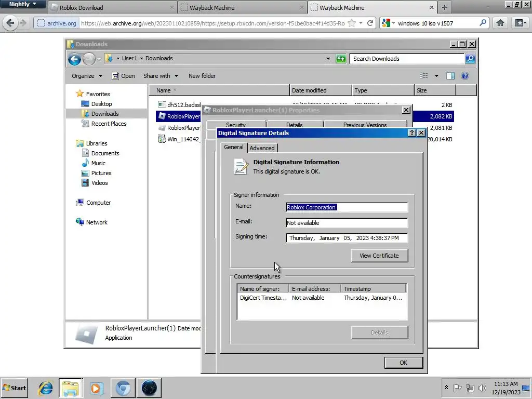Navigate back in the Downloads window
Image resolution: width=532 pixels, height=399 pixels.
pyautogui.click(x=74, y=59)
